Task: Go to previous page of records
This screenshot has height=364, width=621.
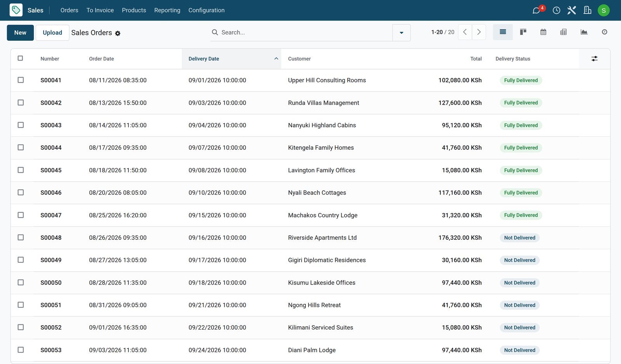Action: click(x=465, y=32)
